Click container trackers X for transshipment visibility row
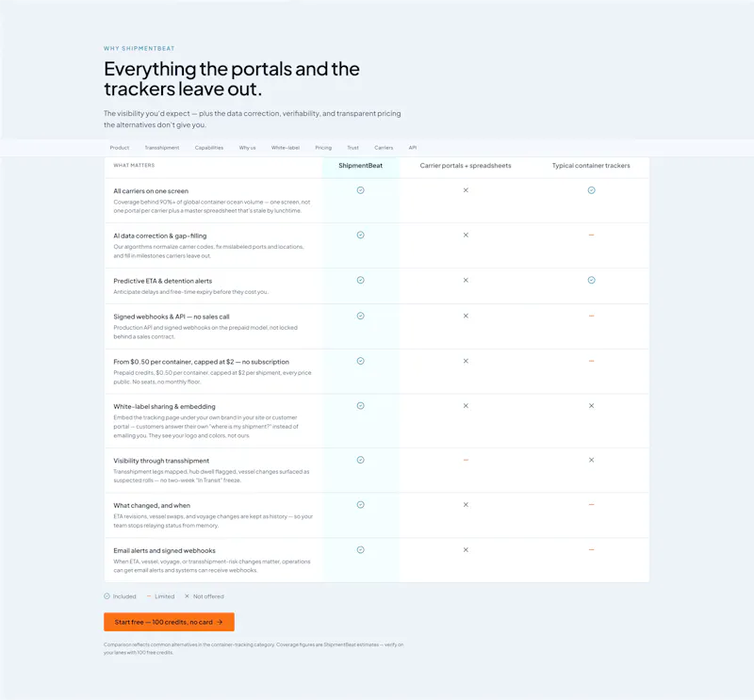Image resolution: width=754 pixels, height=700 pixels. click(x=592, y=460)
